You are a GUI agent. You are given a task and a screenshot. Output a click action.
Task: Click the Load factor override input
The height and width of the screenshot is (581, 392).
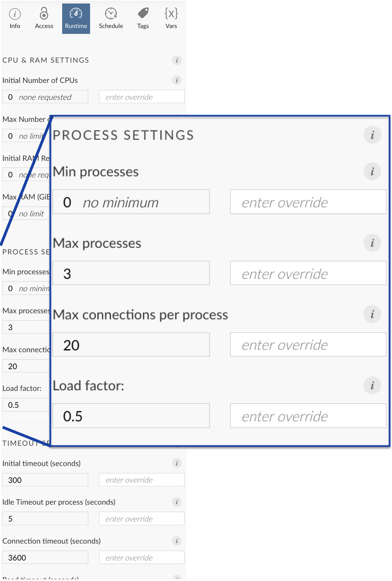click(x=308, y=416)
